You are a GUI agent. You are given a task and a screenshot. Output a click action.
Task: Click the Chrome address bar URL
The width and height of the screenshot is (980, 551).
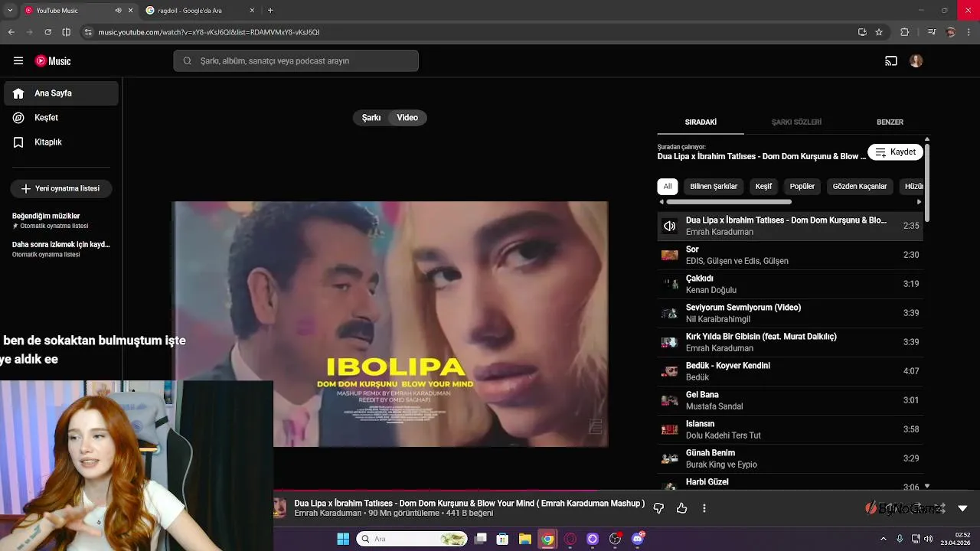tap(209, 32)
